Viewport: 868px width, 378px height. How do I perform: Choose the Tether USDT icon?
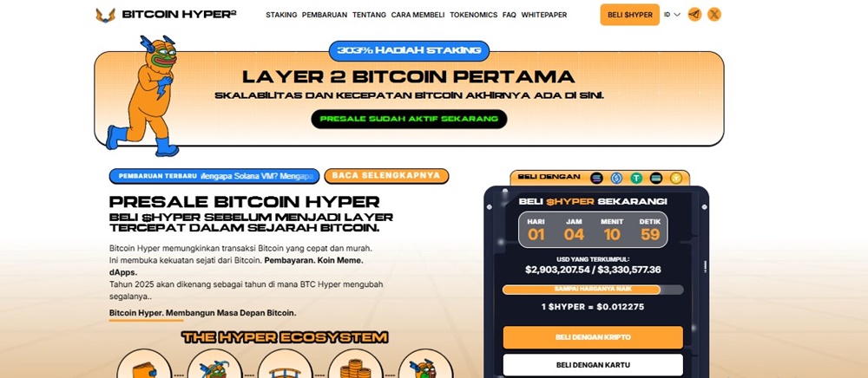[x=636, y=178]
